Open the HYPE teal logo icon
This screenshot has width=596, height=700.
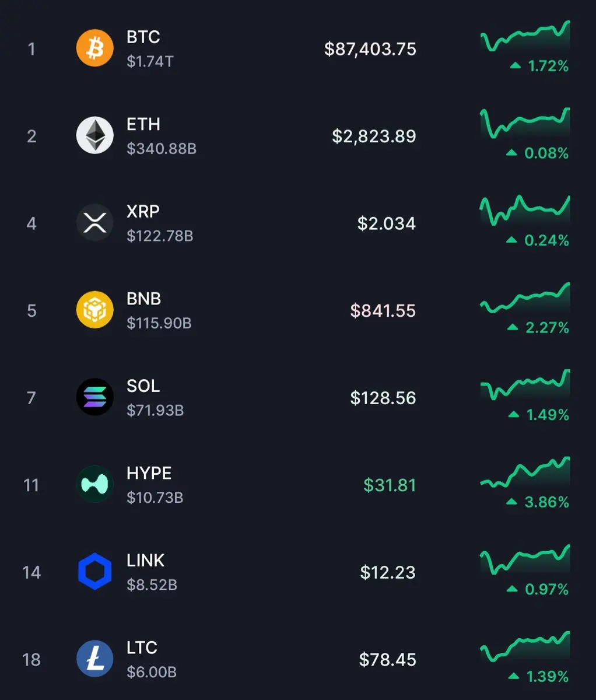pyautogui.click(x=95, y=484)
